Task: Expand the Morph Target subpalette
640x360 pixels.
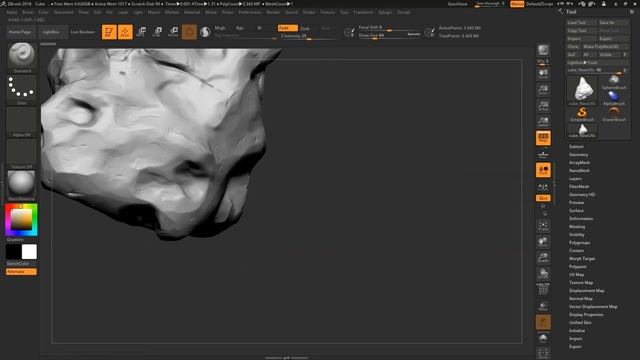Action: point(582,259)
